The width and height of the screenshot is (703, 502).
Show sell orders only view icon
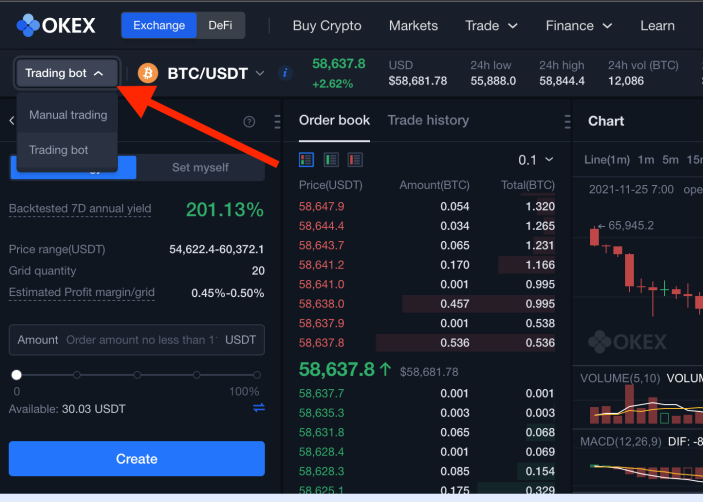pos(355,160)
